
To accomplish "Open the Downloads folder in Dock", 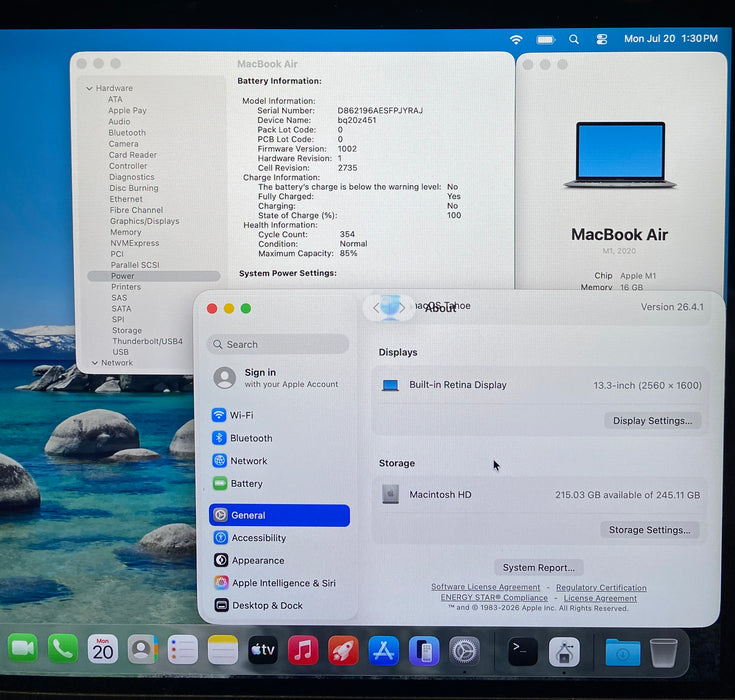I will click(622, 652).
